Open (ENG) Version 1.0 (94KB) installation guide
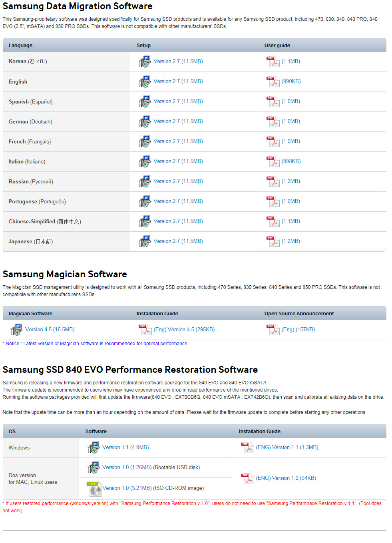 point(286,478)
